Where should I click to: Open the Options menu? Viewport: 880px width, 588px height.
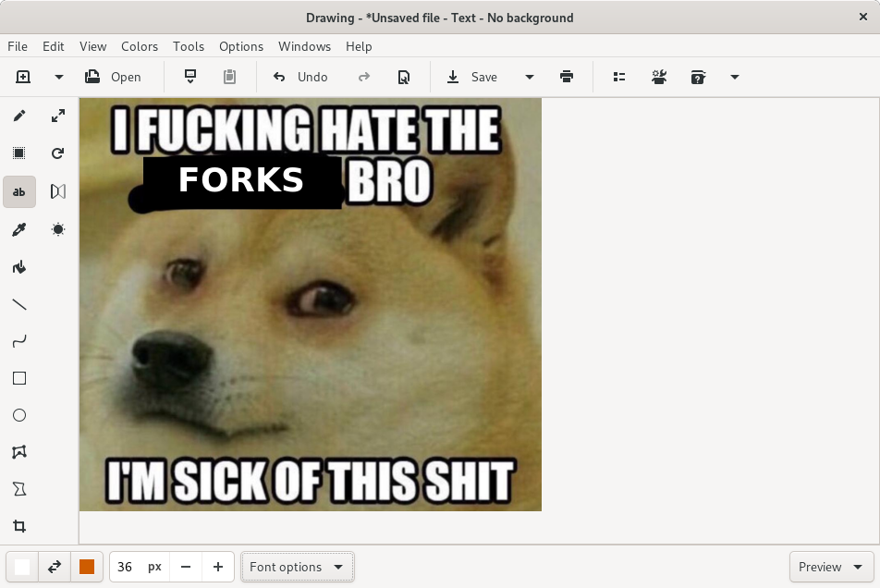pyautogui.click(x=240, y=46)
